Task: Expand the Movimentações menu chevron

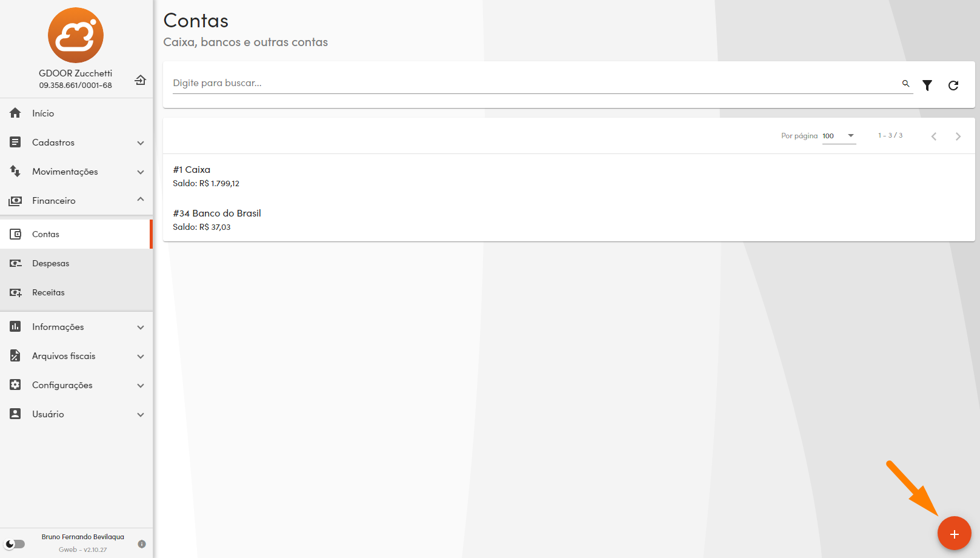Action: pos(141,172)
